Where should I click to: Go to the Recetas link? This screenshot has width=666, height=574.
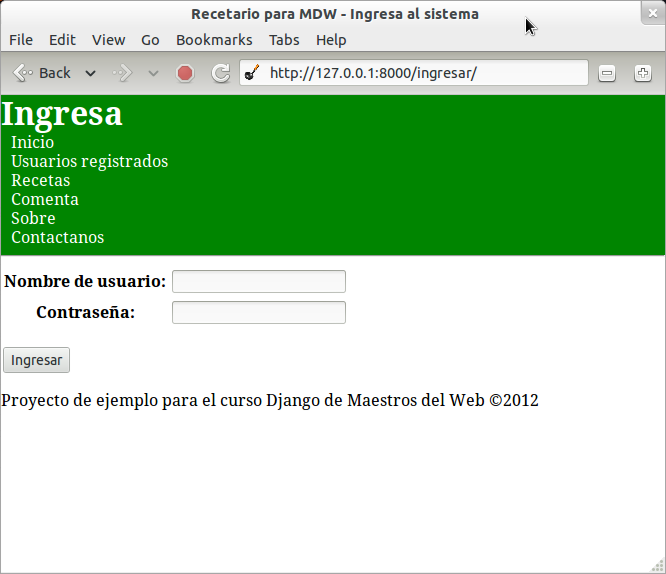[x=41, y=181]
